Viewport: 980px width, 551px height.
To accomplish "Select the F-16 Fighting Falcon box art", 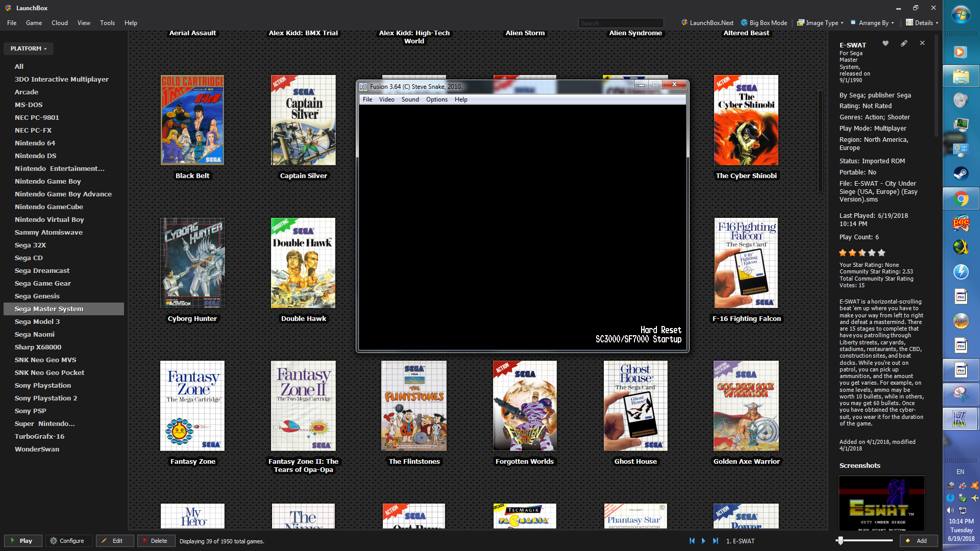I will [x=746, y=263].
